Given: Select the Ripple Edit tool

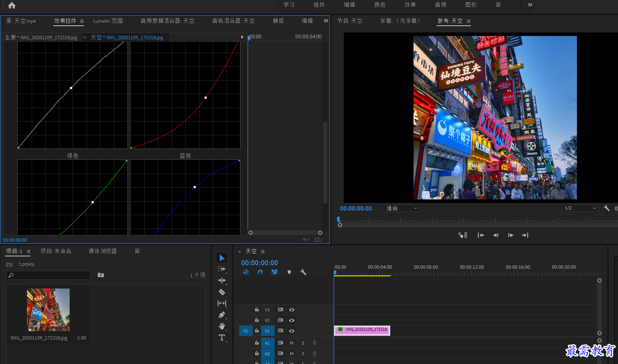Looking at the screenshot, I should coord(222,280).
